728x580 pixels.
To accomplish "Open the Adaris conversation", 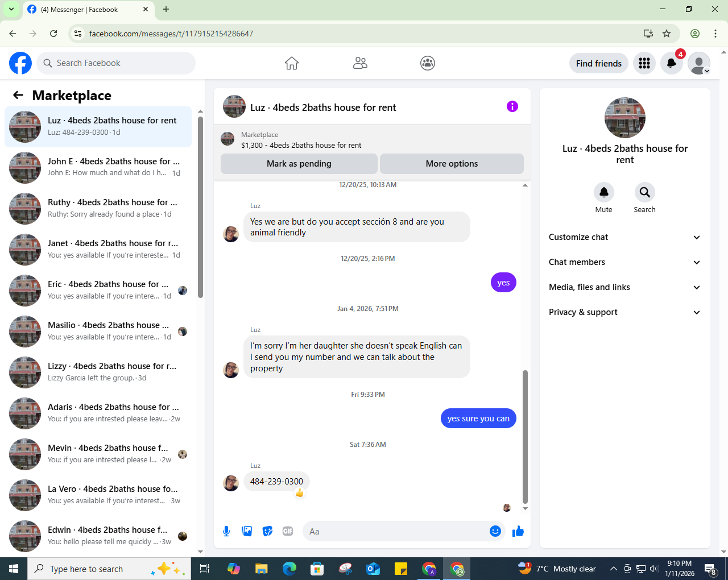I will pos(98,413).
